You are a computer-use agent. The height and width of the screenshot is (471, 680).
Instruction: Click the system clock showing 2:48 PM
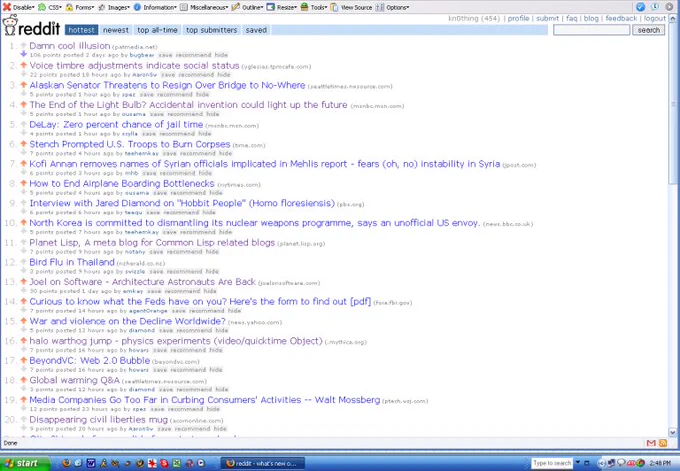coord(660,463)
